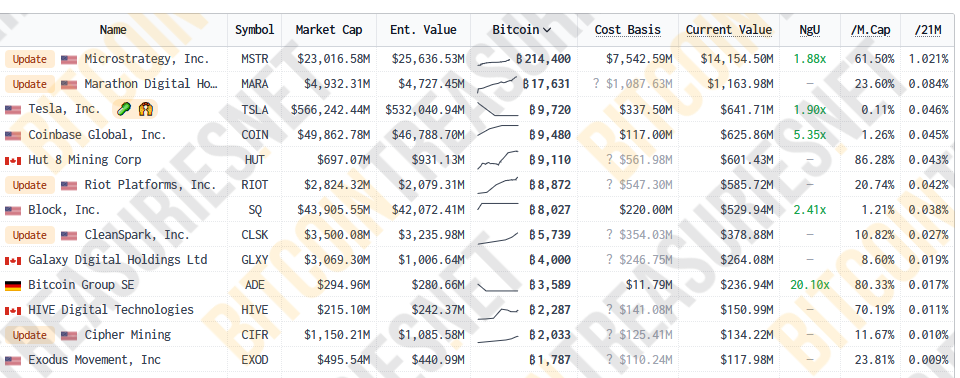Click the Canadian flag beside Hut 8 Mining
Viewport: 960px width, 378px height.
(13, 160)
